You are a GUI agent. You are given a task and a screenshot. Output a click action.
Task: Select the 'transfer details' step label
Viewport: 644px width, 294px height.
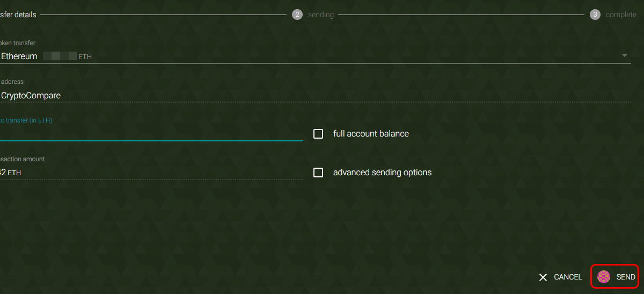tap(18, 15)
